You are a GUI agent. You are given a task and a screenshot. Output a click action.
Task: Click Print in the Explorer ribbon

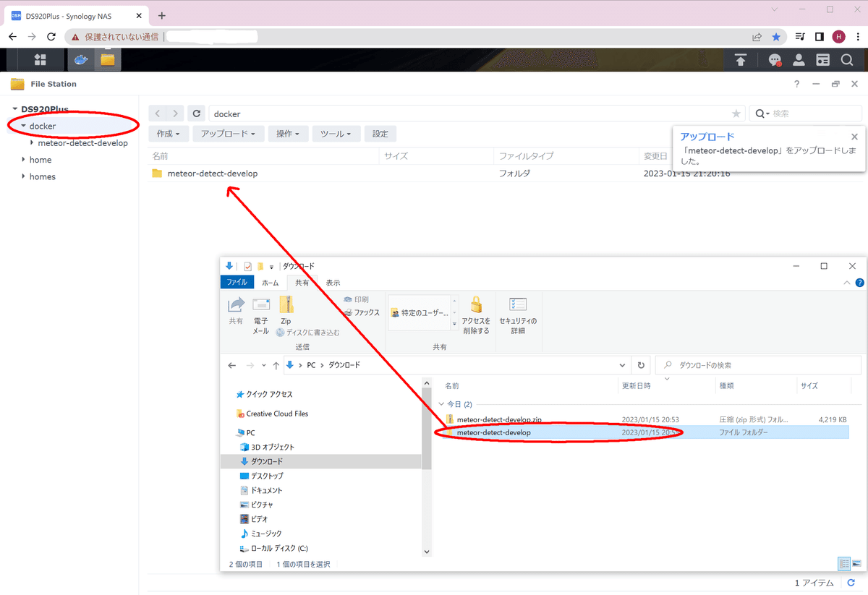point(356,299)
